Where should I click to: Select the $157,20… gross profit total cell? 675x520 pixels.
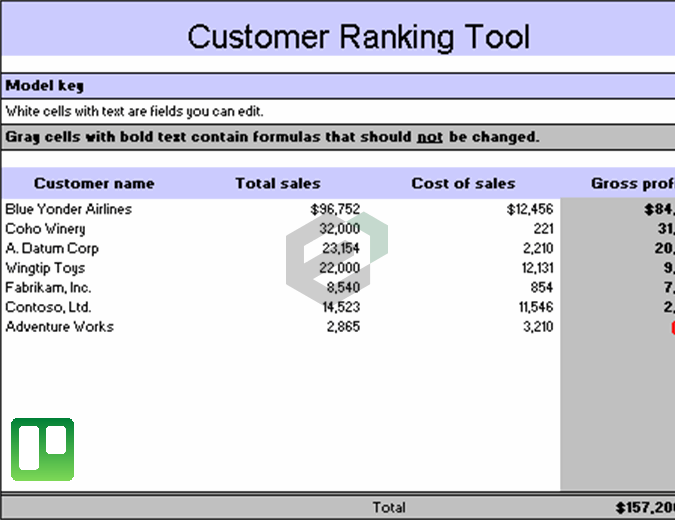click(x=645, y=508)
